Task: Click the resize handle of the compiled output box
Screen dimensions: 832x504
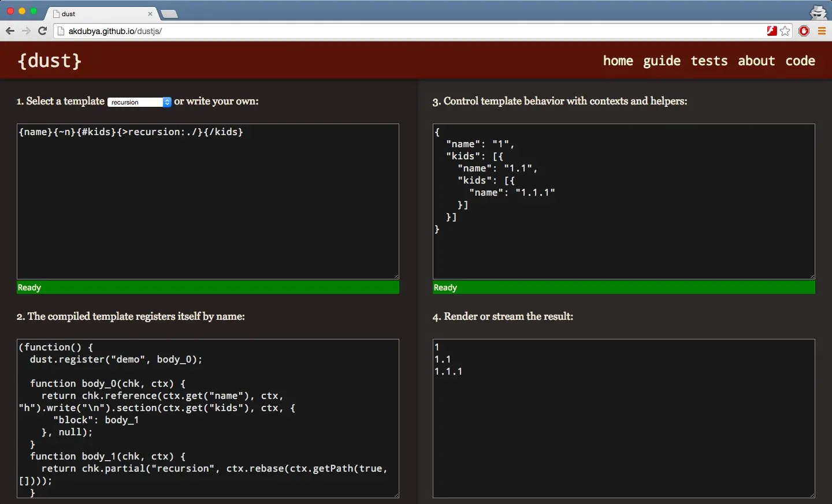Action: [x=396, y=495]
